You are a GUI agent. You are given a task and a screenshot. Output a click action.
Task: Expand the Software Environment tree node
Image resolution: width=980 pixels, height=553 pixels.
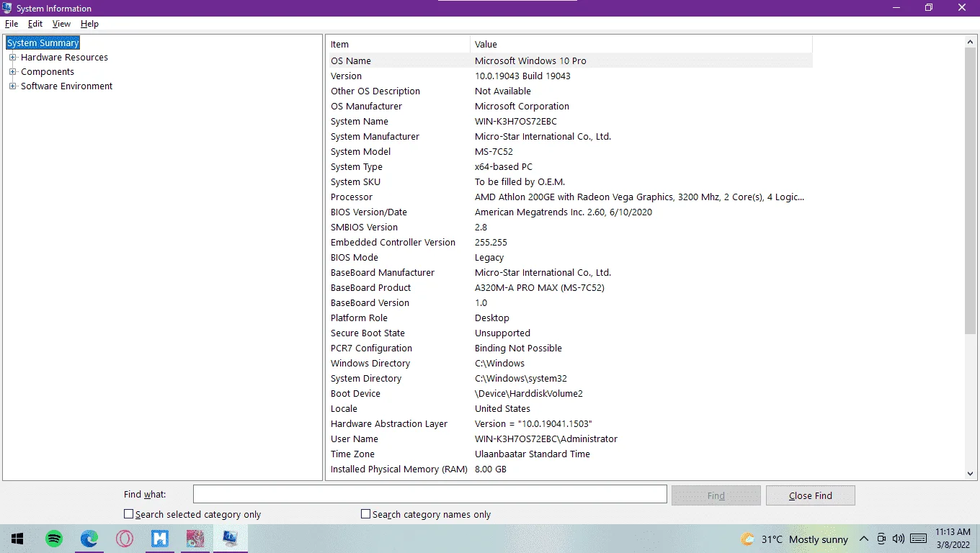pos(12,86)
